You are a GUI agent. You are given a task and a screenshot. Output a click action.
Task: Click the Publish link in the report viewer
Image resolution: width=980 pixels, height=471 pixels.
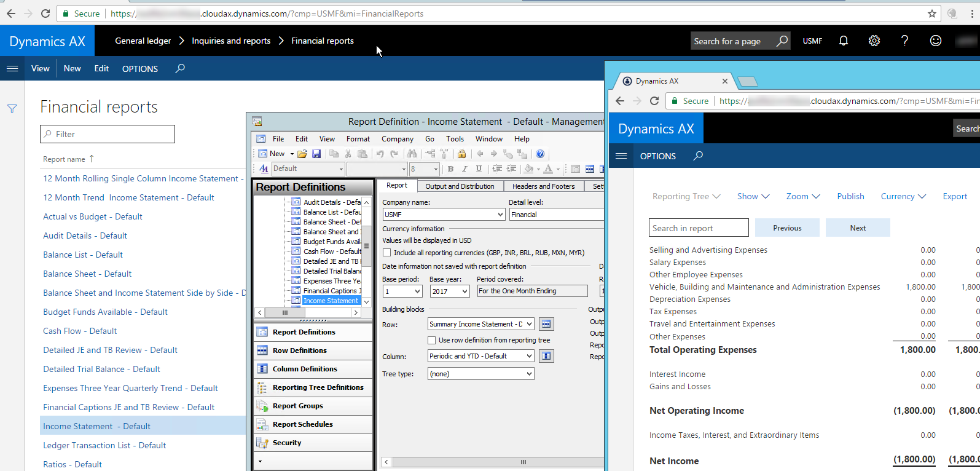click(x=850, y=196)
